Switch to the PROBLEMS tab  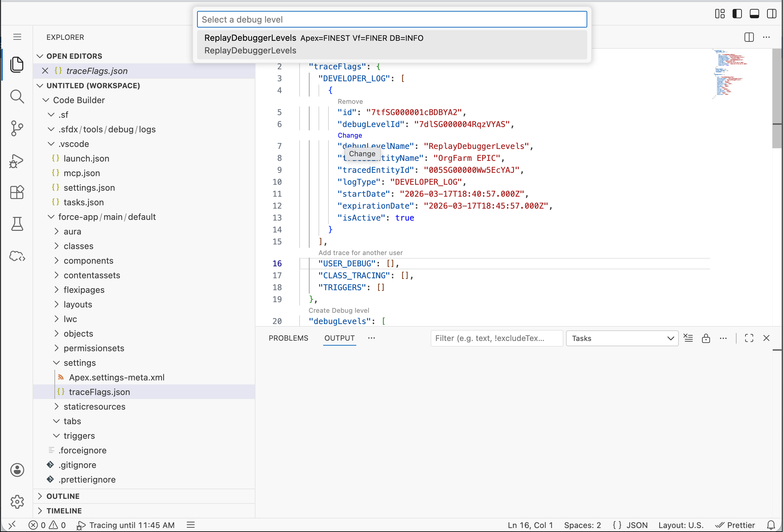click(x=288, y=338)
